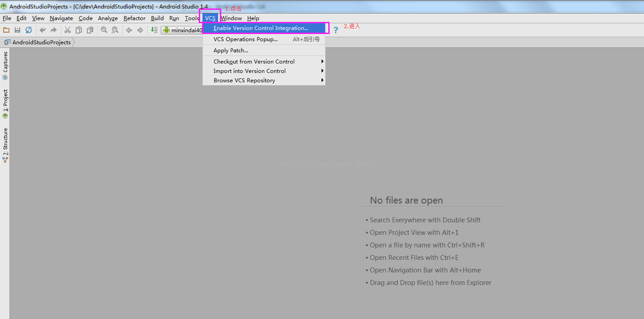Click the Open folder toolbar icon

click(6, 30)
